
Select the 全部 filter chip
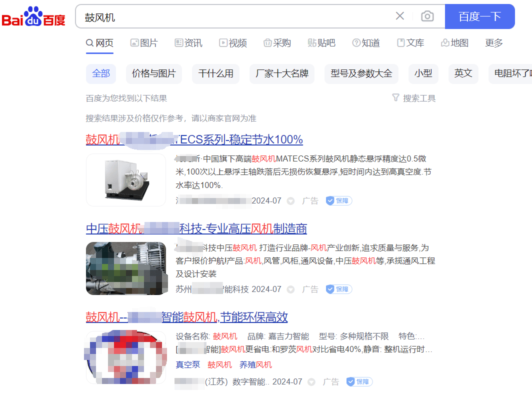[101, 73]
